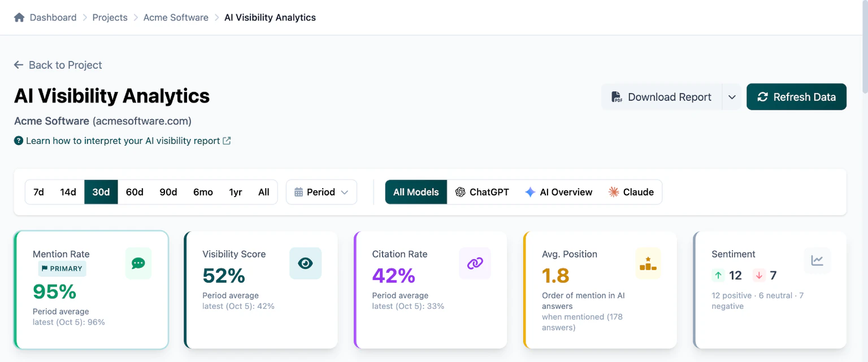Image resolution: width=868 pixels, height=362 pixels.
Task: Click the 1.8 Avg. Position value
Action: click(x=555, y=276)
